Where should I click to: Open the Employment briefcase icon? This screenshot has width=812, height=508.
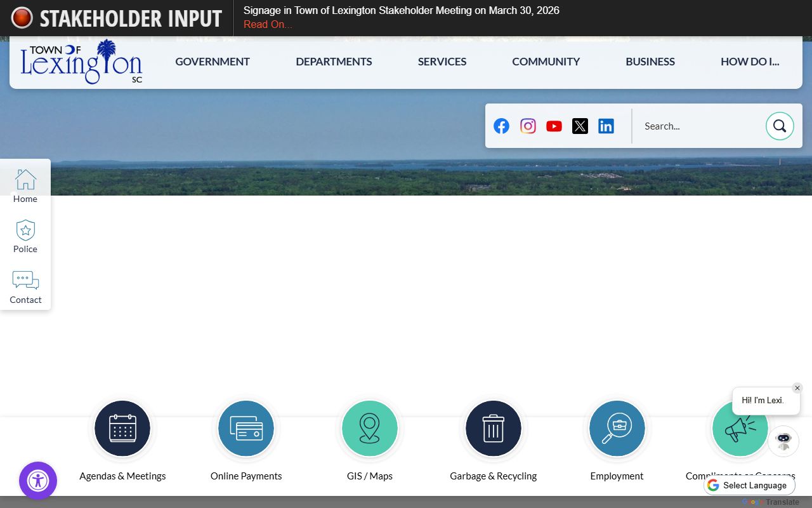coord(617,429)
